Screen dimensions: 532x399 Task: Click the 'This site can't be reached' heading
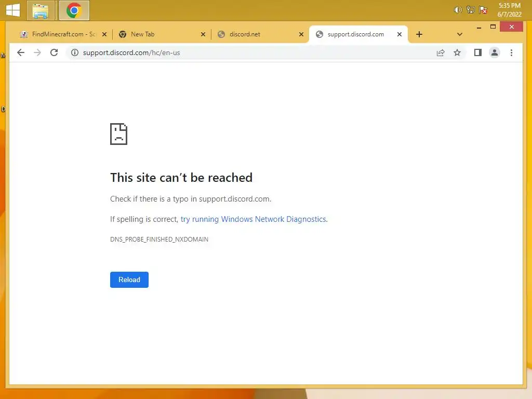(181, 178)
